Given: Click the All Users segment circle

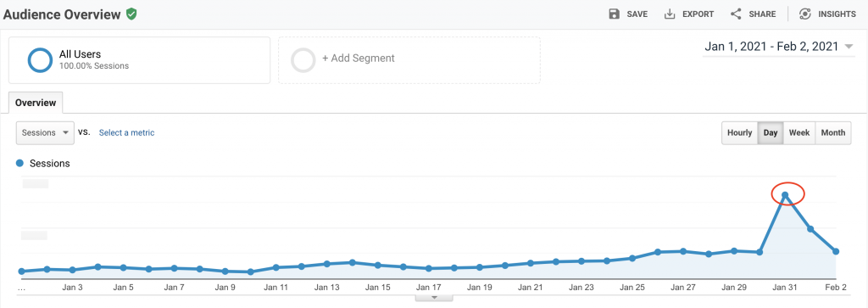Looking at the screenshot, I should 41,60.
